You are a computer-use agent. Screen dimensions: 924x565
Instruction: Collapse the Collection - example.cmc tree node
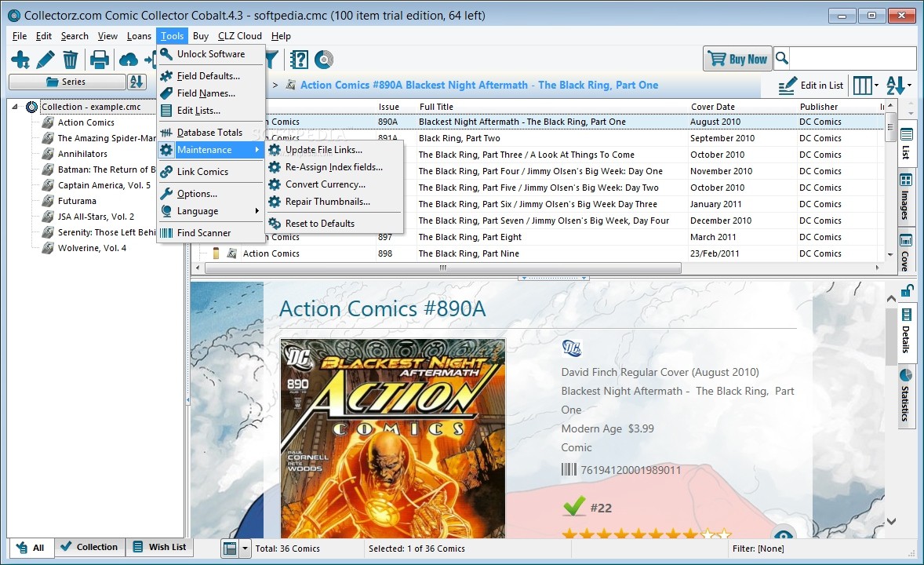point(15,107)
